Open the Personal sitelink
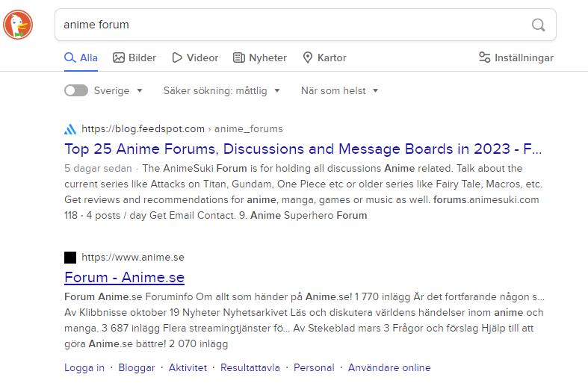Viewport: 588px width, 392px height. tap(314, 367)
